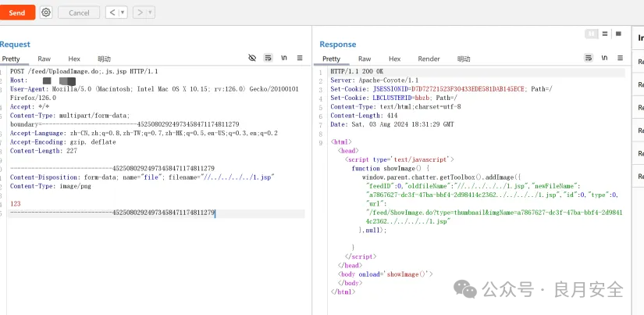
Task: Click the orange Send button
Action: 17,13
